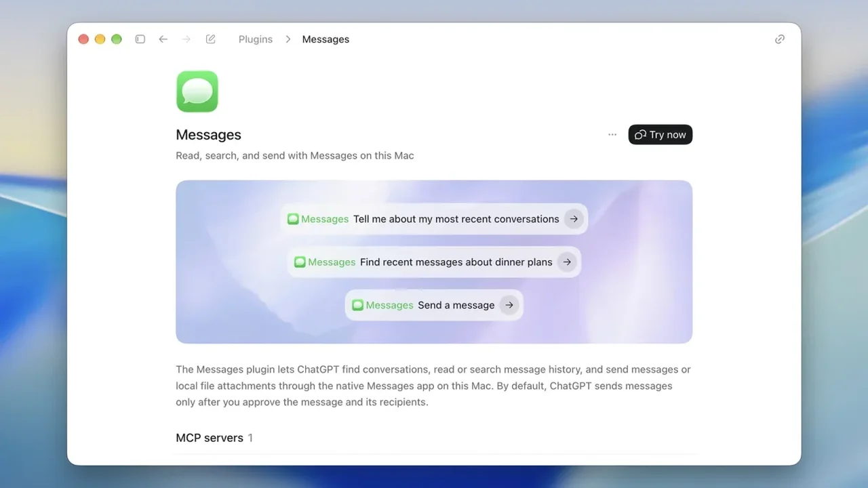Image resolution: width=868 pixels, height=488 pixels.
Task: Click the MCP servers count "1"
Action: tap(250, 438)
